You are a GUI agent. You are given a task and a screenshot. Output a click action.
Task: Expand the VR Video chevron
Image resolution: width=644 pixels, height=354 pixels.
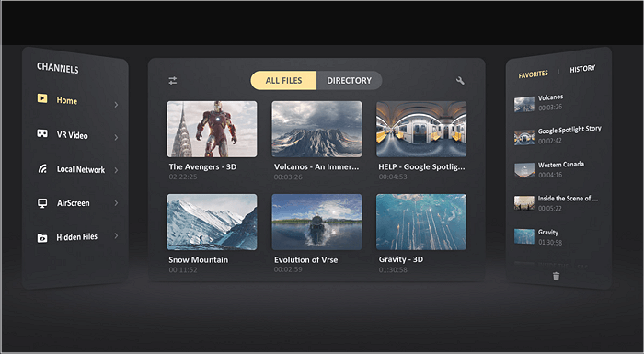tap(116, 137)
